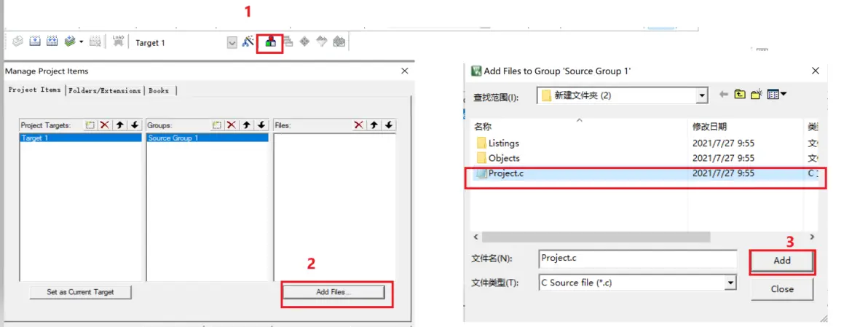This screenshot has height=327, width=868.
Task: Click the Close button
Action: (782, 289)
